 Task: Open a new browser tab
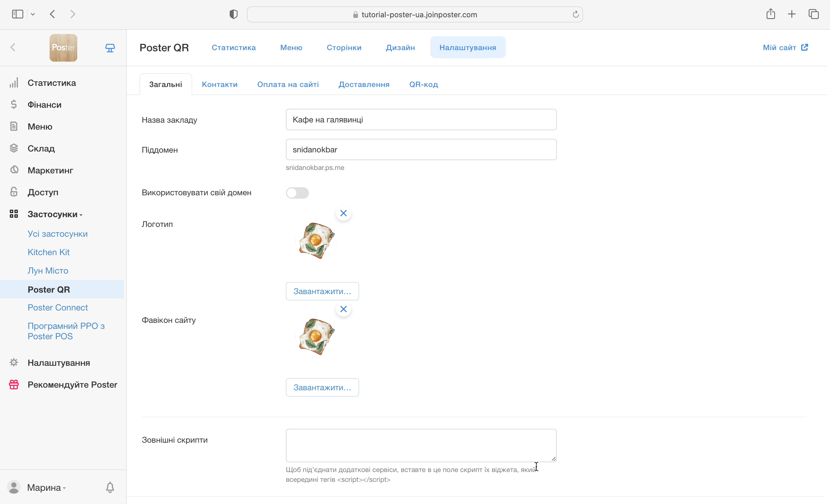click(x=792, y=14)
